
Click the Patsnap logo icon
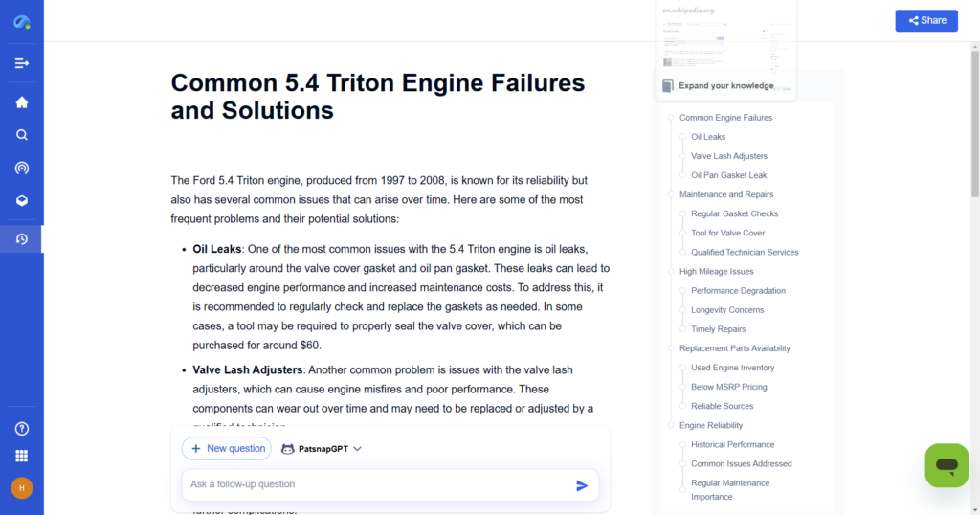pyautogui.click(x=21, y=21)
